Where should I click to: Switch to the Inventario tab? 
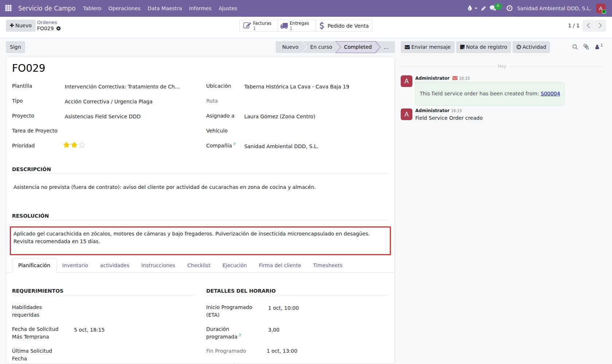pyautogui.click(x=75, y=265)
